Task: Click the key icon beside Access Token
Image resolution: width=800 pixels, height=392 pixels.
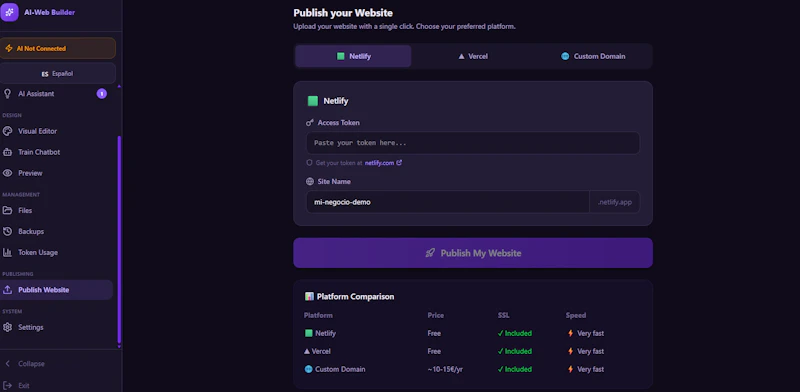Action: point(310,123)
